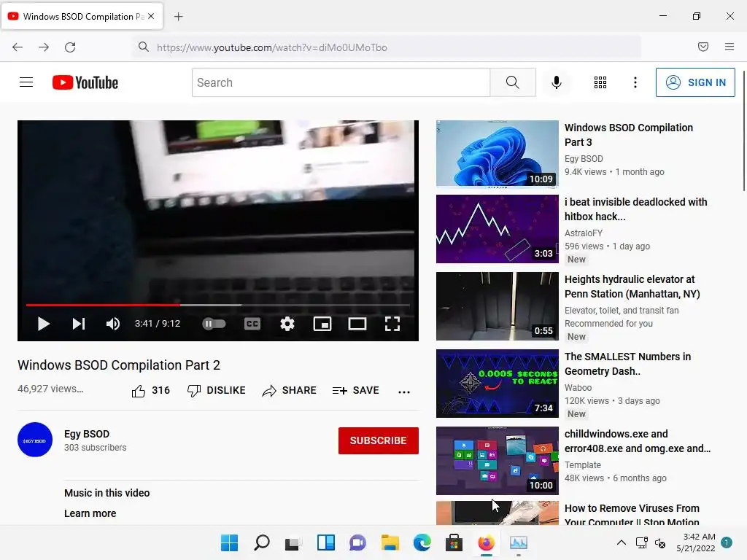Go to YouTube home logo
Image resolution: width=747 pixels, height=560 pixels.
tap(85, 82)
